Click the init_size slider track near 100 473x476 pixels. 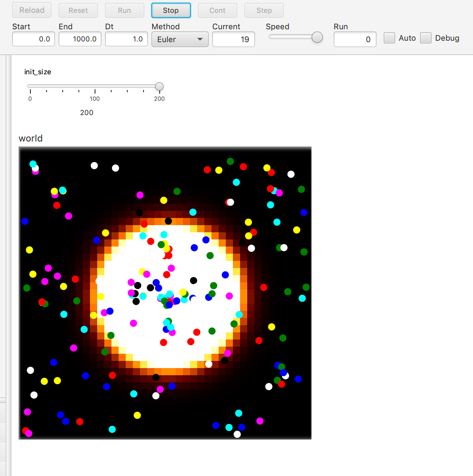click(x=95, y=86)
